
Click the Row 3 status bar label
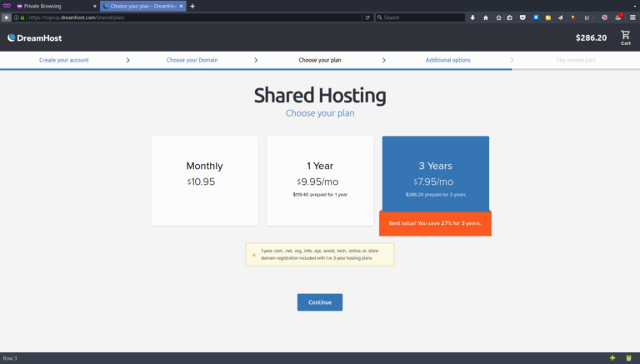[x=10, y=358]
